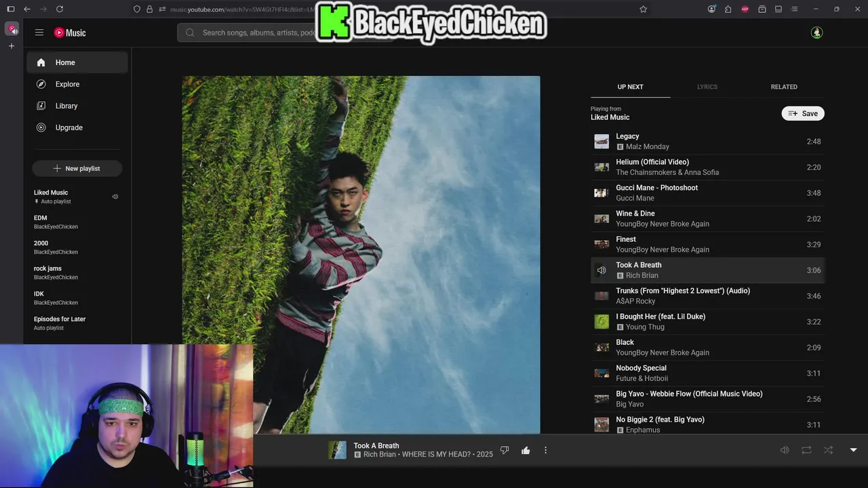Play Gucci Mane - Photoshoot

click(x=707, y=193)
